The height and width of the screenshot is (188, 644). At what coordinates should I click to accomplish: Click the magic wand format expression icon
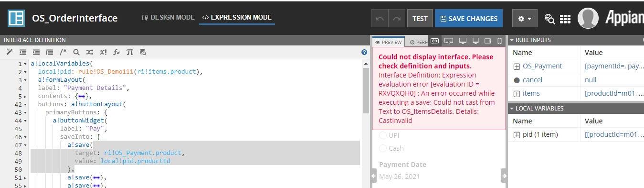(x=10, y=52)
